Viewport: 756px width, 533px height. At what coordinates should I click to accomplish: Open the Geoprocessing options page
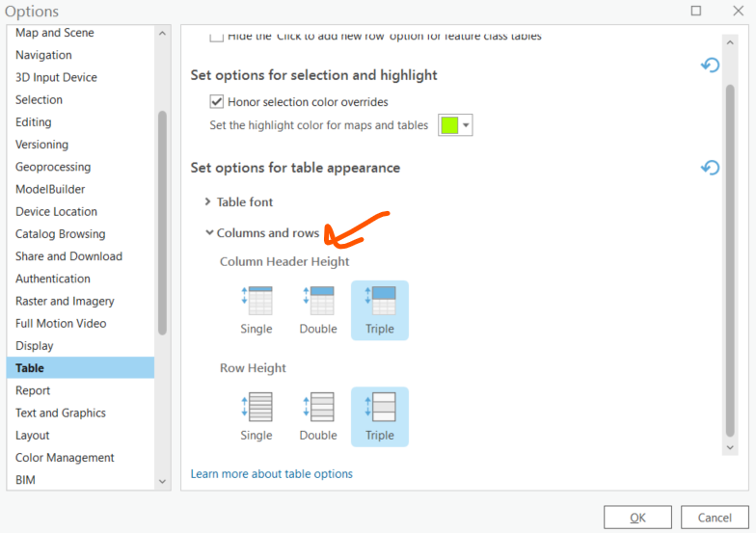[x=53, y=167]
